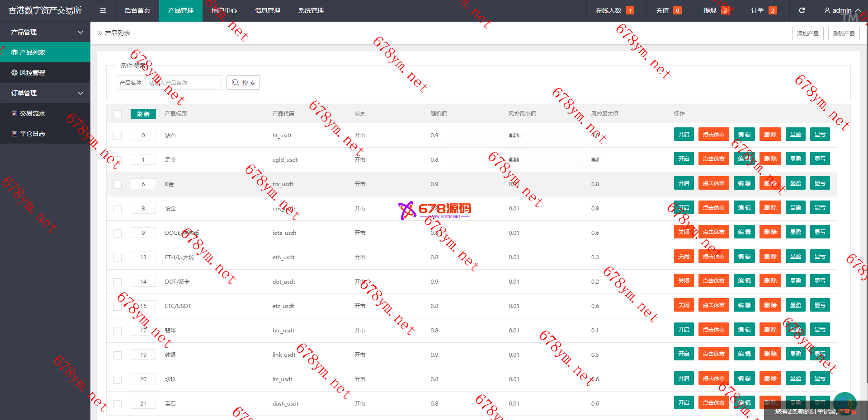Open the 系统管理 top menu
The height and width of the screenshot is (420, 868).
(x=311, y=10)
